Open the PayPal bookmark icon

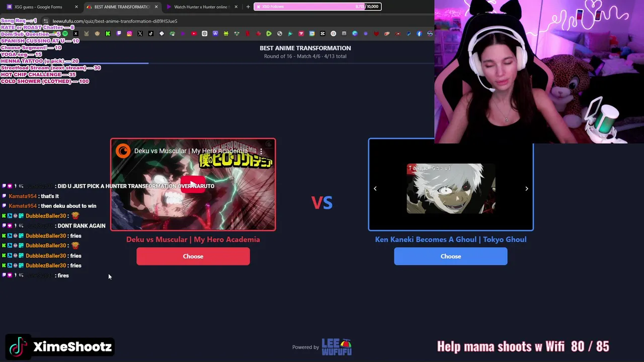pyautogui.click(x=409, y=34)
